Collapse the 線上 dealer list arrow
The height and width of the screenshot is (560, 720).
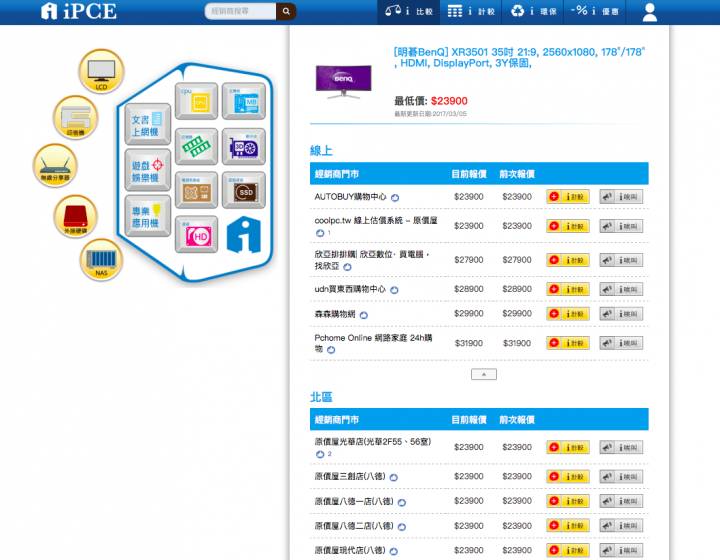(484, 375)
